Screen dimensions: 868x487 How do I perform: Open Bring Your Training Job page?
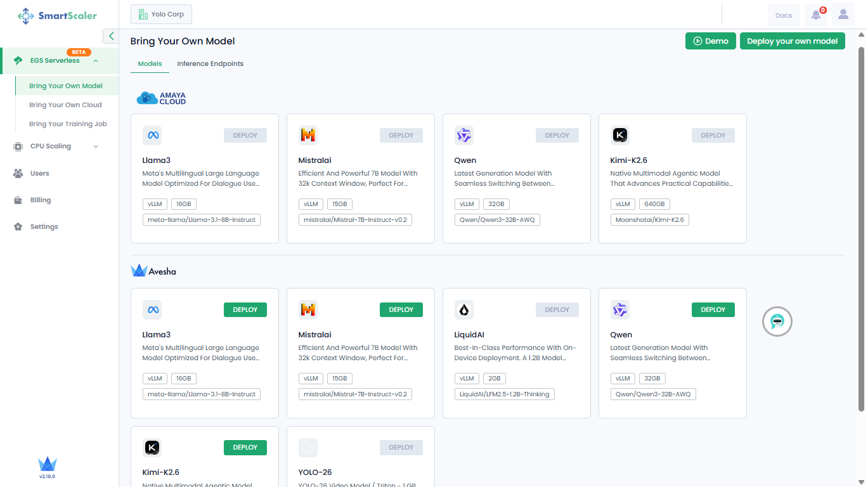68,124
